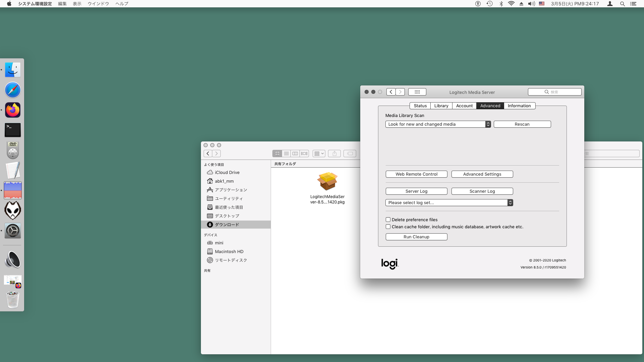The image size is (644, 362).
Task: Open volume control in menu bar
Action: tap(531, 4)
